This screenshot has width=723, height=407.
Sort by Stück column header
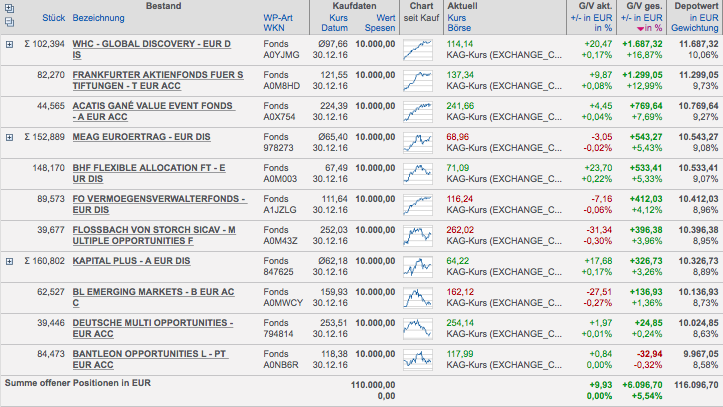point(53,18)
